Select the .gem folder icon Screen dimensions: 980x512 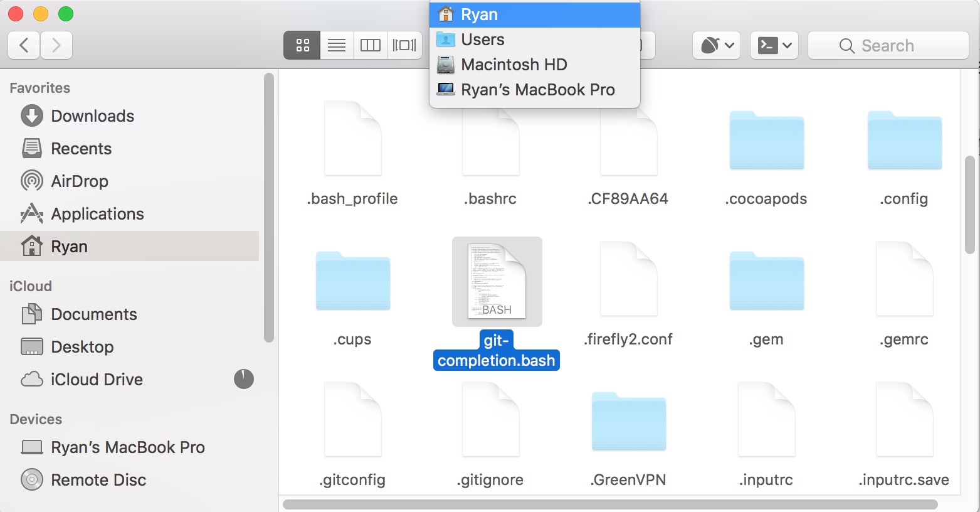click(x=767, y=280)
